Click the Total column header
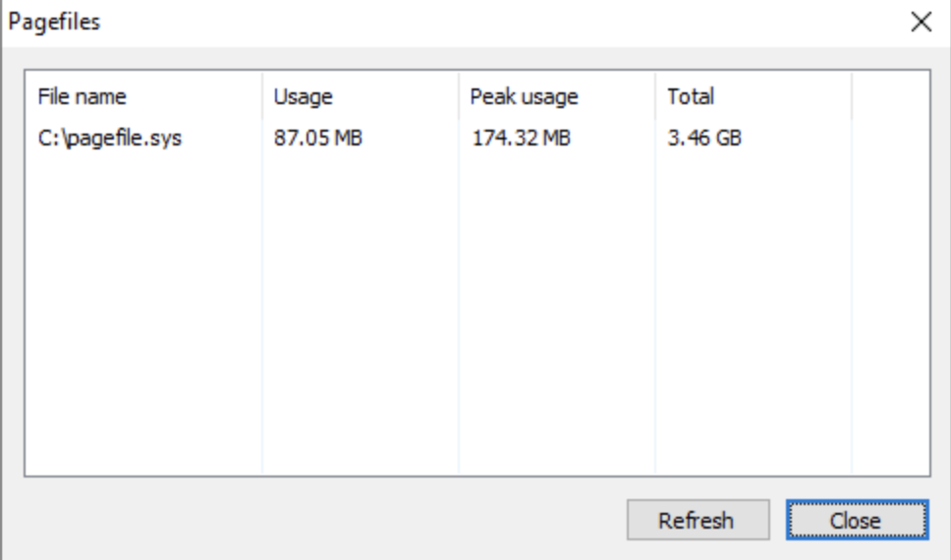This screenshot has width=951, height=560. pyautogui.click(x=691, y=97)
